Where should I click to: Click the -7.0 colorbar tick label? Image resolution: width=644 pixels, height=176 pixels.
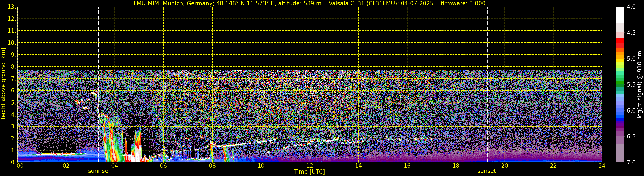tap(630, 163)
